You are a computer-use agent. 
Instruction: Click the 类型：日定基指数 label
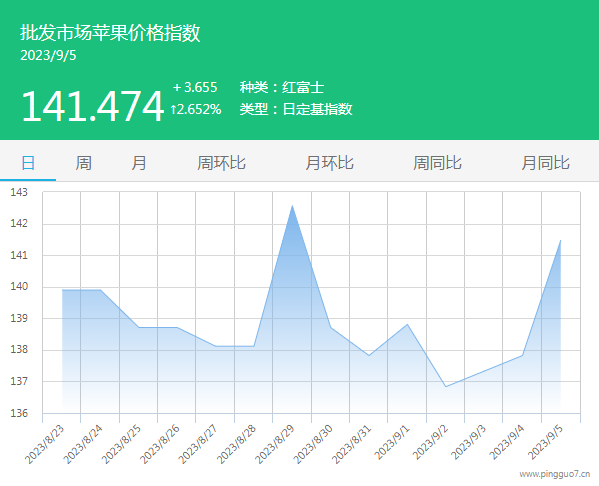[296, 109]
